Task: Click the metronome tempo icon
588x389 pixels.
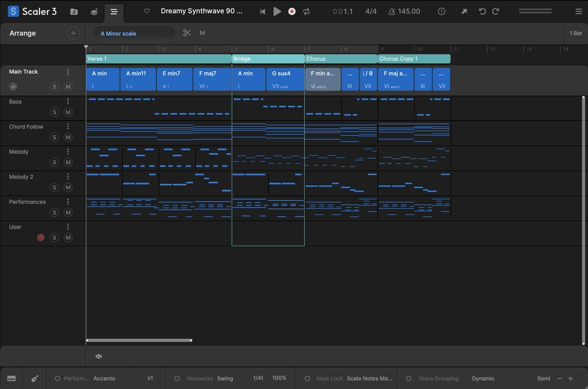Action: click(392, 12)
